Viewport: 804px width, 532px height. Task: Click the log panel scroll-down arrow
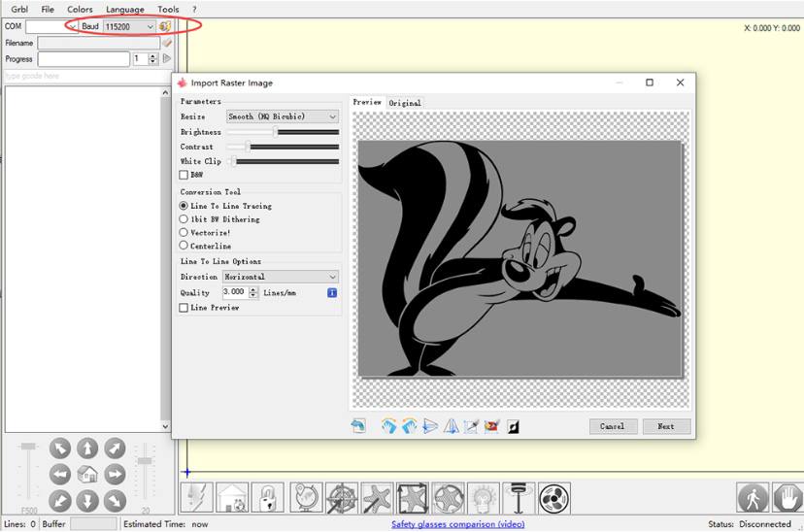coord(165,426)
